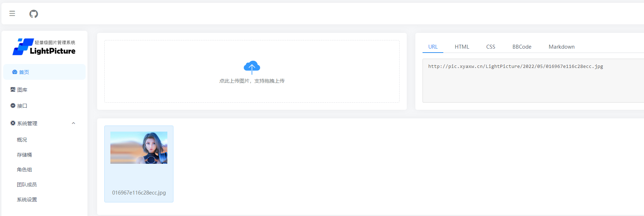Click the icon beside 接口

pos(13,105)
